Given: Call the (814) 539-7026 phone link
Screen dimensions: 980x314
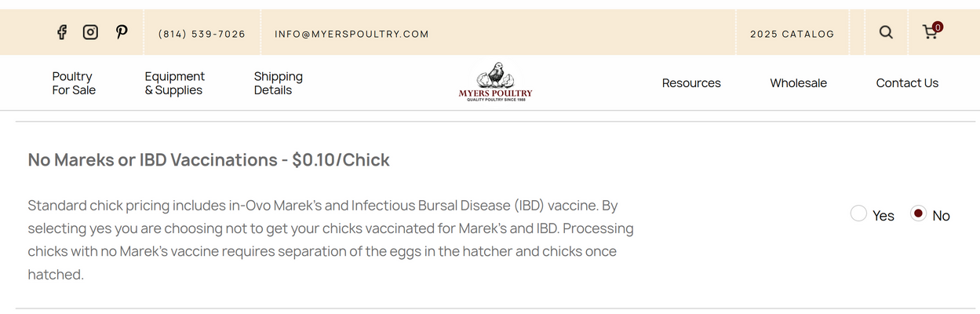Looking at the screenshot, I should (202, 34).
